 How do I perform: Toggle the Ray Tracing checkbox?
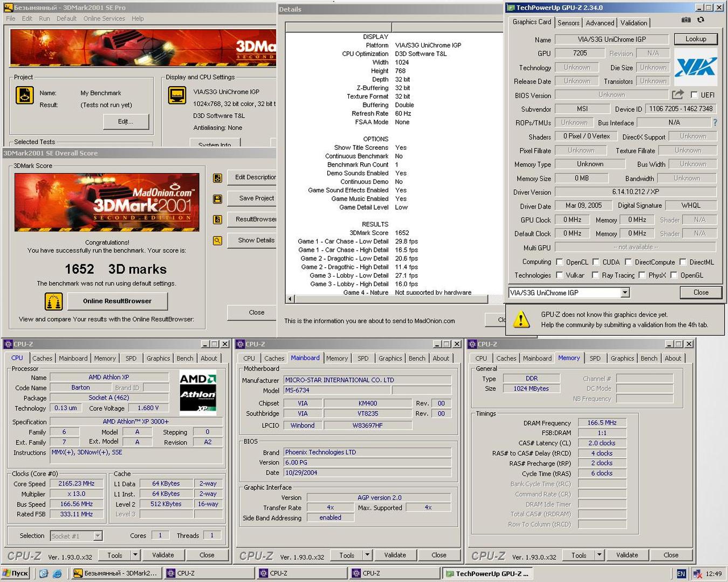coord(595,275)
